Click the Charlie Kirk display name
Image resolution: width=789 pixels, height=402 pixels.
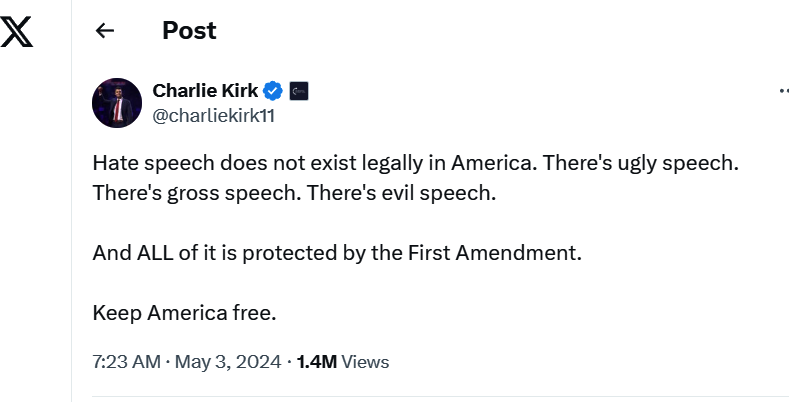[205, 91]
